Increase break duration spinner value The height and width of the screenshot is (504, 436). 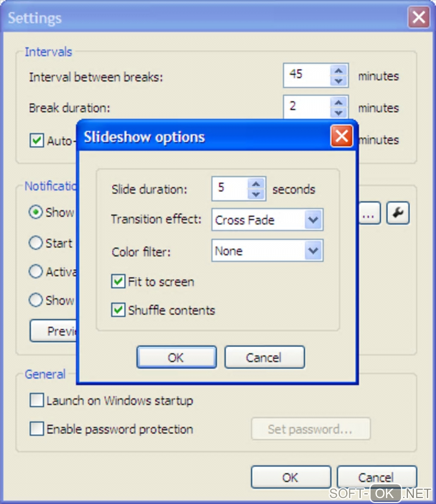pyautogui.click(x=339, y=103)
